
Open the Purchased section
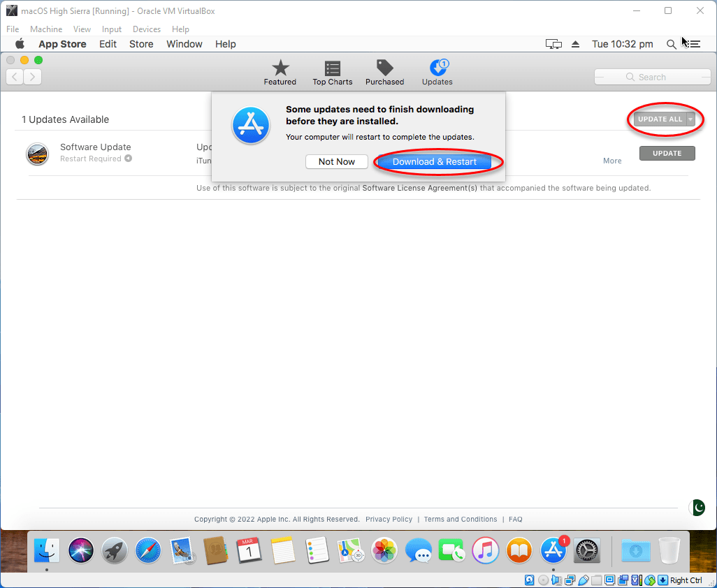384,73
